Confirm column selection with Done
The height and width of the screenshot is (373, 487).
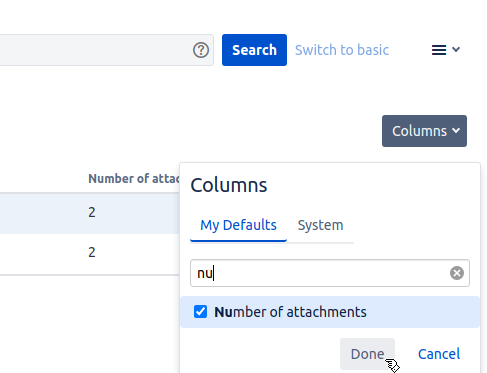pos(367,354)
